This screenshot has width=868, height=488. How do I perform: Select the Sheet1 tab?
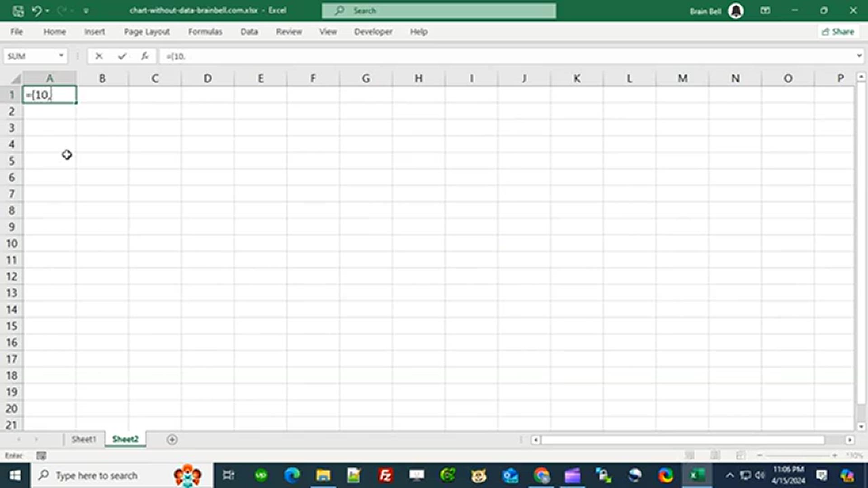(x=84, y=439)
